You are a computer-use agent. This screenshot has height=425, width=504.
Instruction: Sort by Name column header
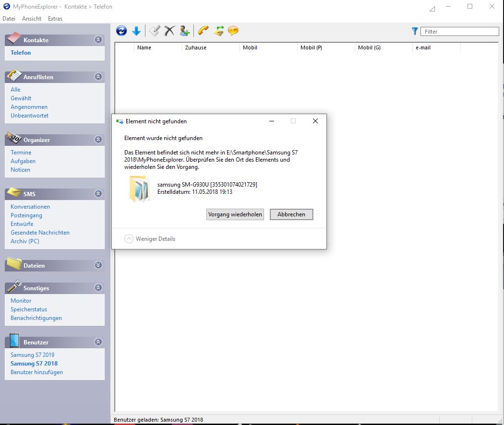pos(158,47)
